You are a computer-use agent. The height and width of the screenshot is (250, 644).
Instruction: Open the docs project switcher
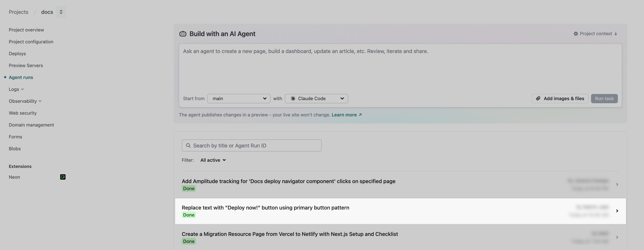pyautogui.click(x=61, y=12)
